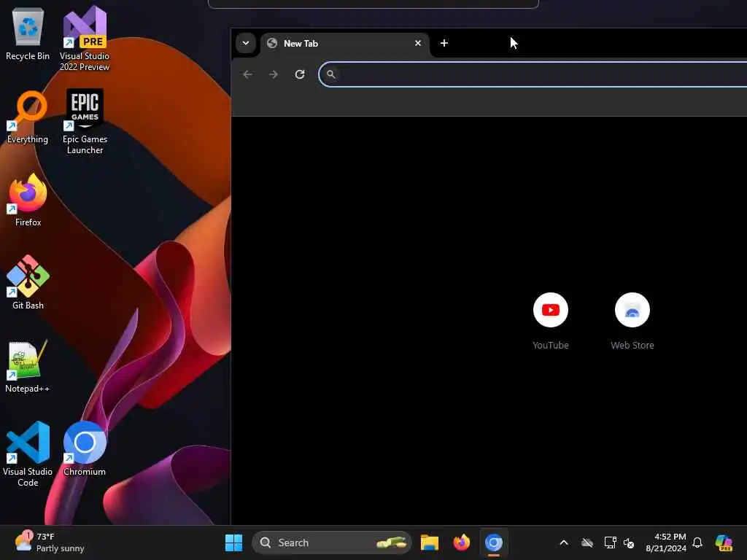Open the Recycle Bin desktop icon
This screenshot has width=747, height=560.
pos(28,34)
